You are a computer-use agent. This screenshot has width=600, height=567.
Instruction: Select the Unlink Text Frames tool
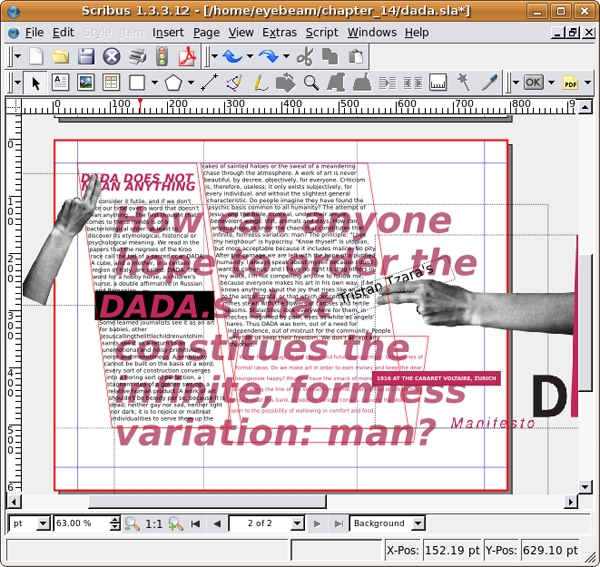pos(413,83)
